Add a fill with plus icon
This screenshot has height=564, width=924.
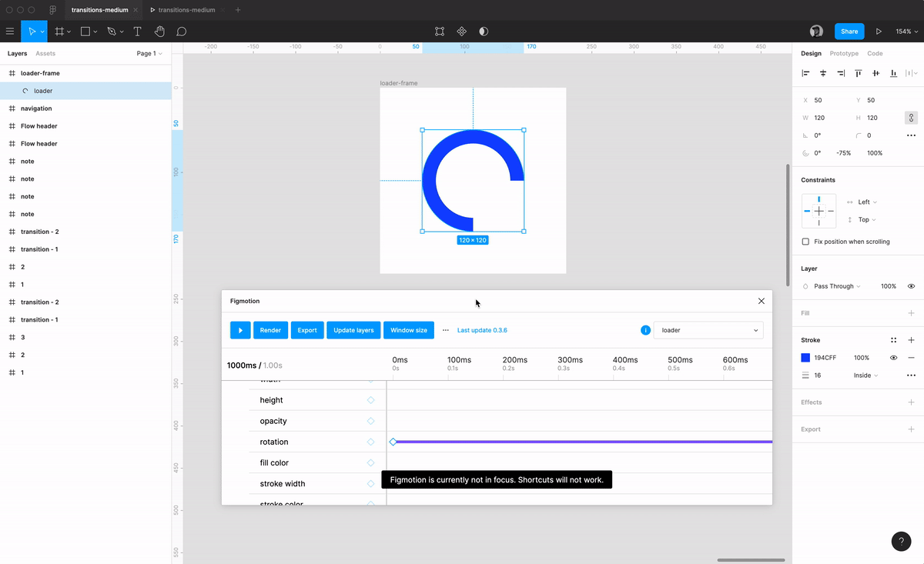(911, 313)
